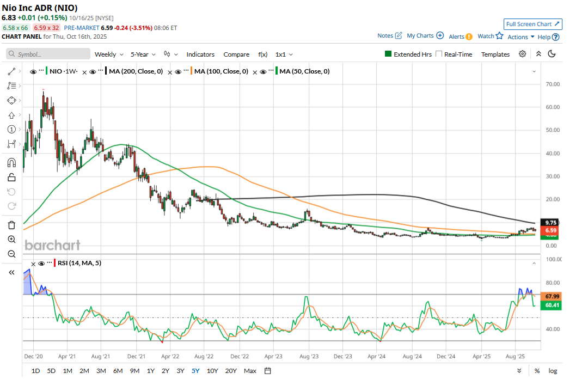Open the candlestick chart type dropdown
Viewport: 588px width, 385px height.
tap(170, 54)
